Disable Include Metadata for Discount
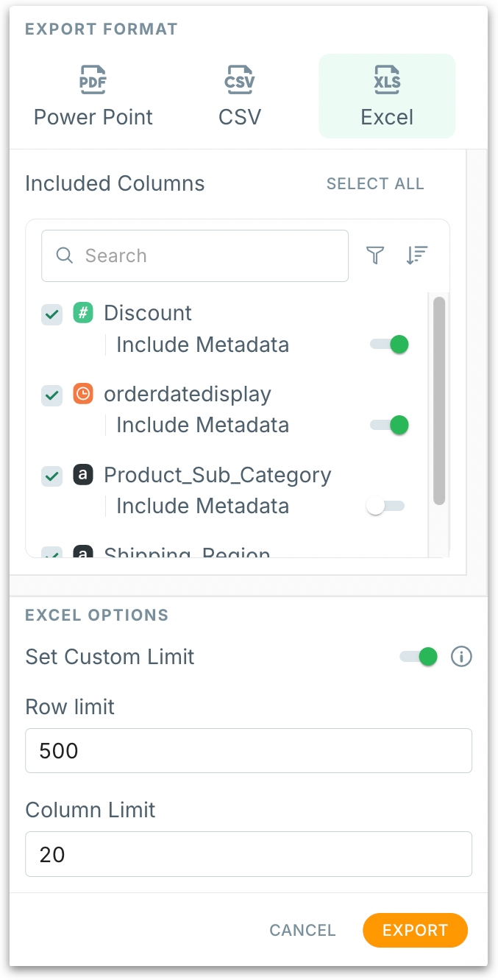This screenshot has width=498, height=980. click(x=389, y=345)
